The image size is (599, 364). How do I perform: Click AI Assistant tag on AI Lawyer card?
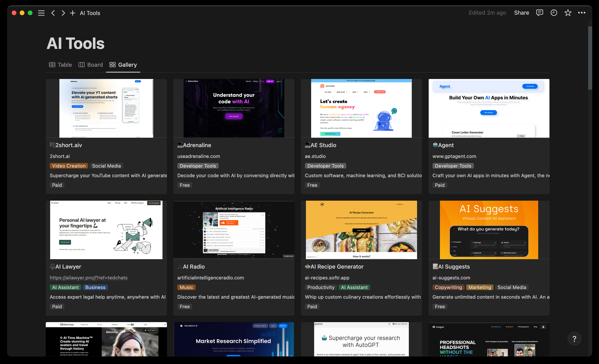(65, 287)
